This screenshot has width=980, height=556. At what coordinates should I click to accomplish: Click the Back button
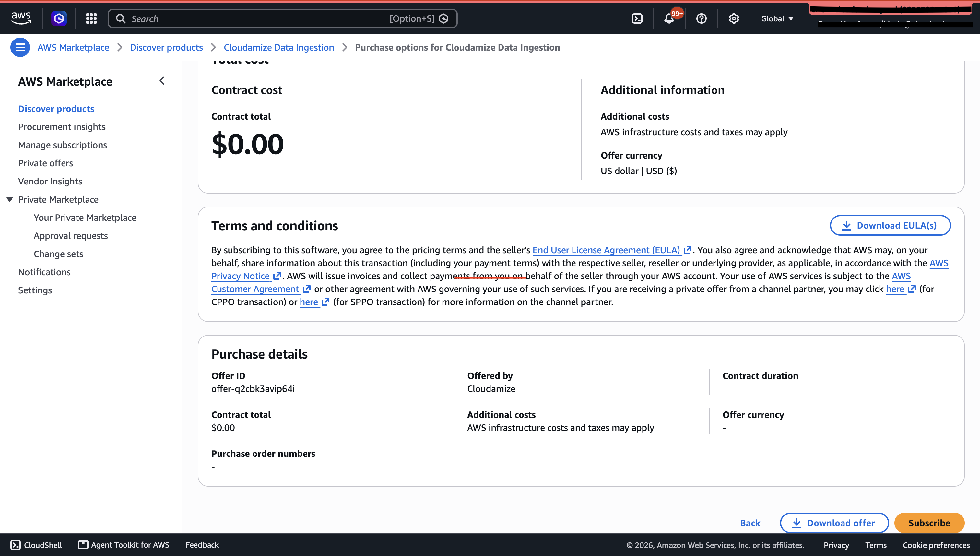750,523
